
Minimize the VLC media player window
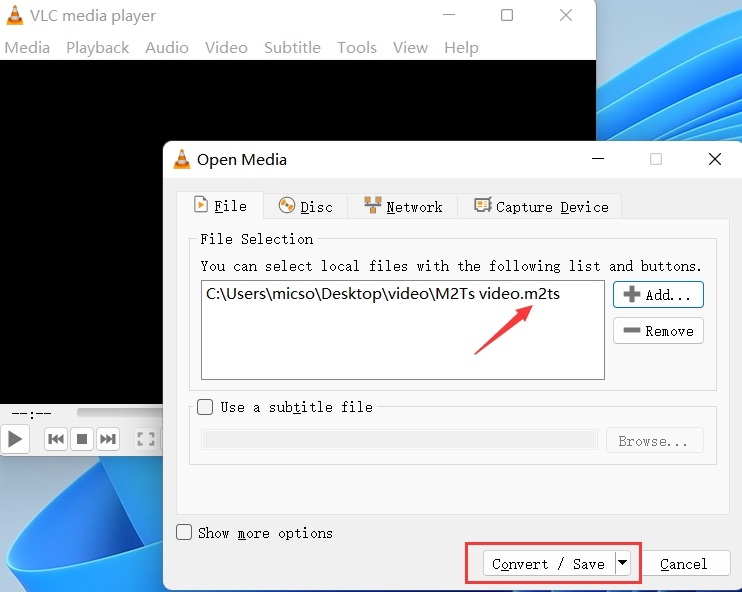coord(449,15)
